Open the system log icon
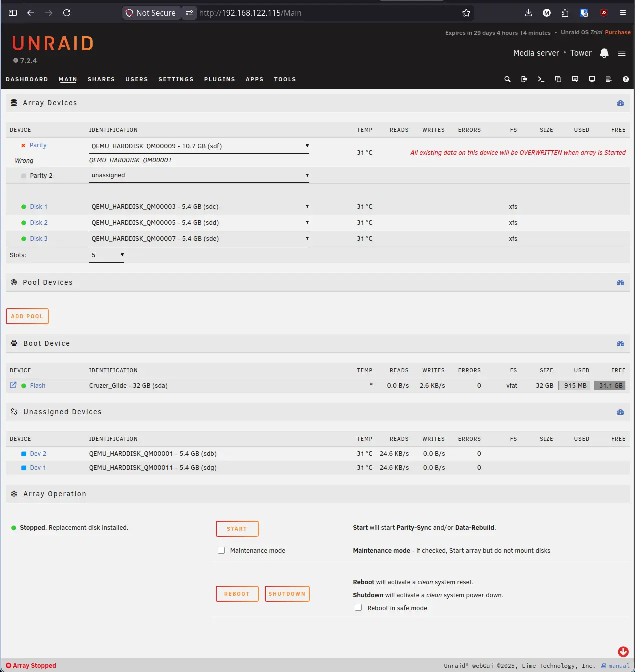Screen dimensions: 635x672 (609, 79)
